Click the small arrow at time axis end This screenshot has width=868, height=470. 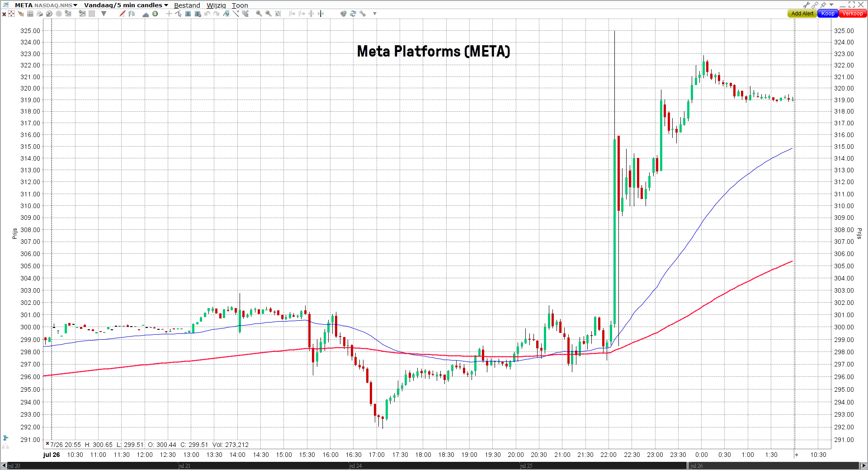[797, 455]
